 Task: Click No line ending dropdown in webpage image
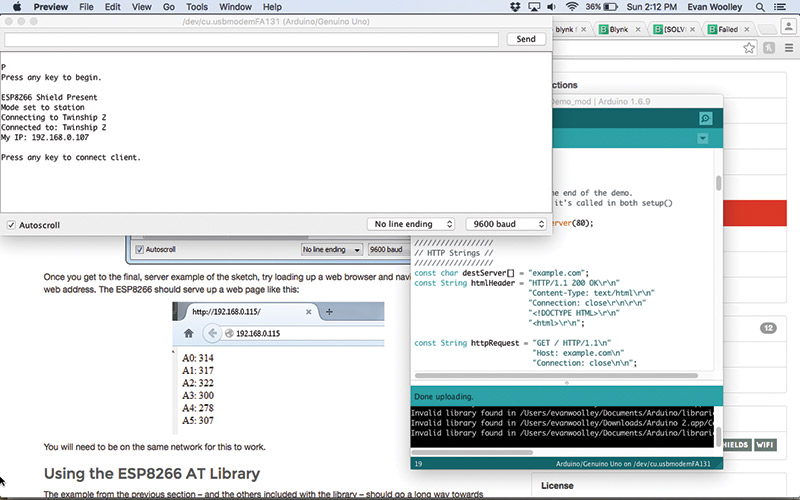click(x=331, y=249)
